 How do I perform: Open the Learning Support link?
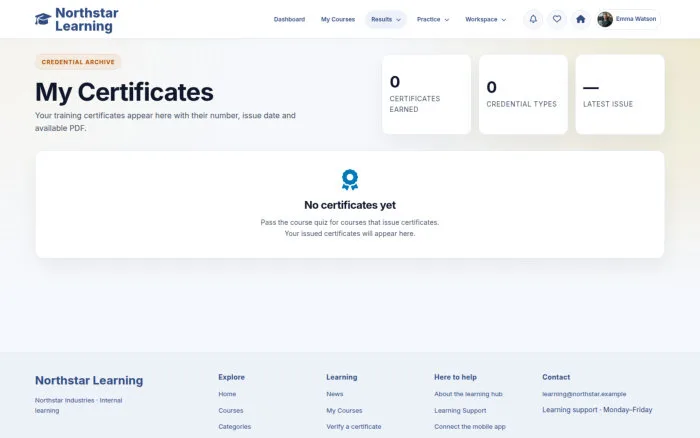coord(460,410)
